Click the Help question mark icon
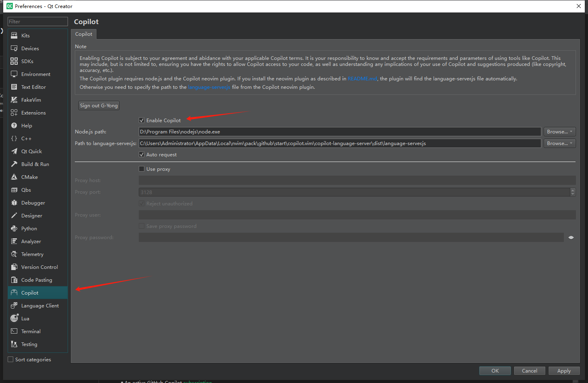 click(14, 125)
